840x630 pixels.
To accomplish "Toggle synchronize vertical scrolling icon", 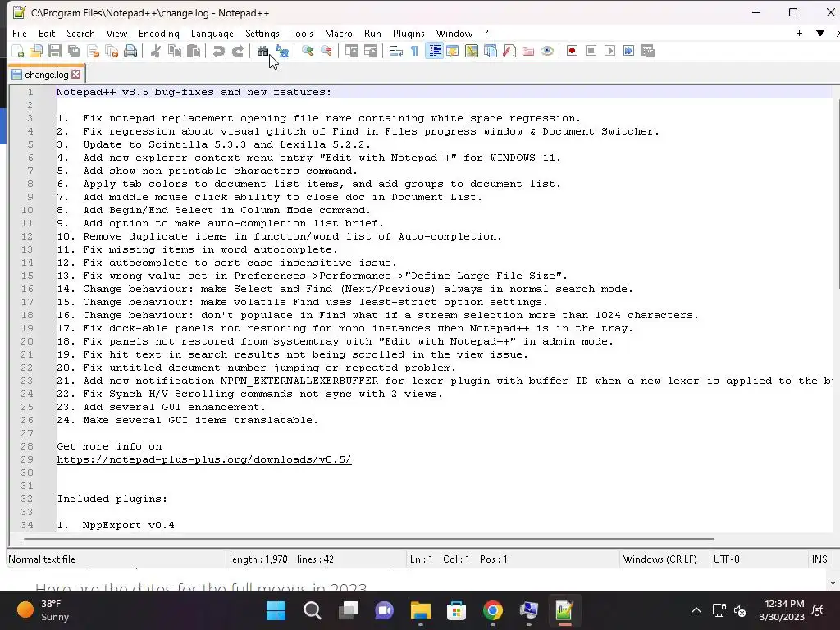I will 351,52.
